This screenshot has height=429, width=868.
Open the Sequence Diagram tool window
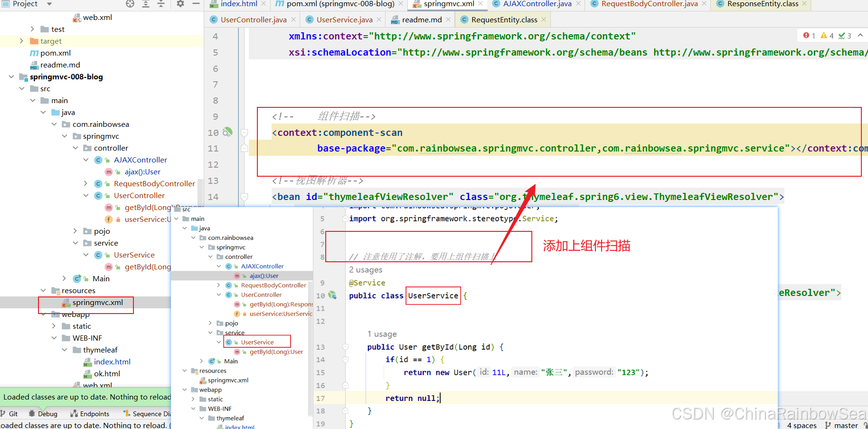click(x=147, y=414)
